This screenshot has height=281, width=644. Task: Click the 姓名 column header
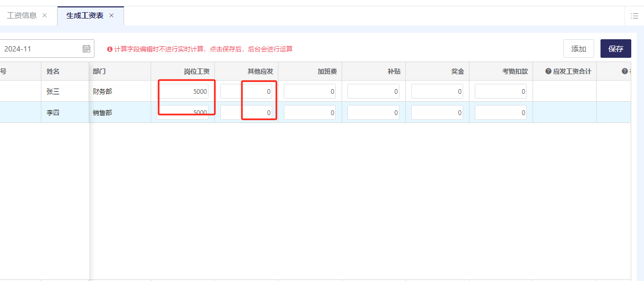tap(65, 71)
